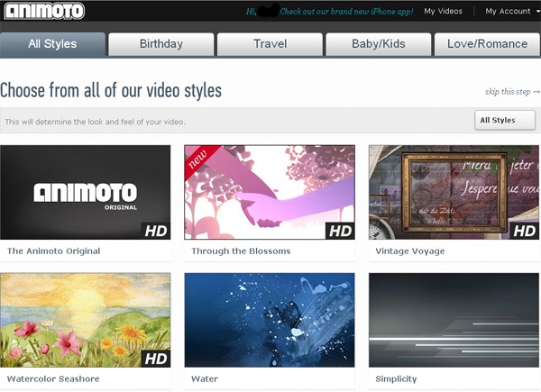Choose the Watercolor Seashore thumbnail
This screenshot has width=541, height=392.
(86, 320)
